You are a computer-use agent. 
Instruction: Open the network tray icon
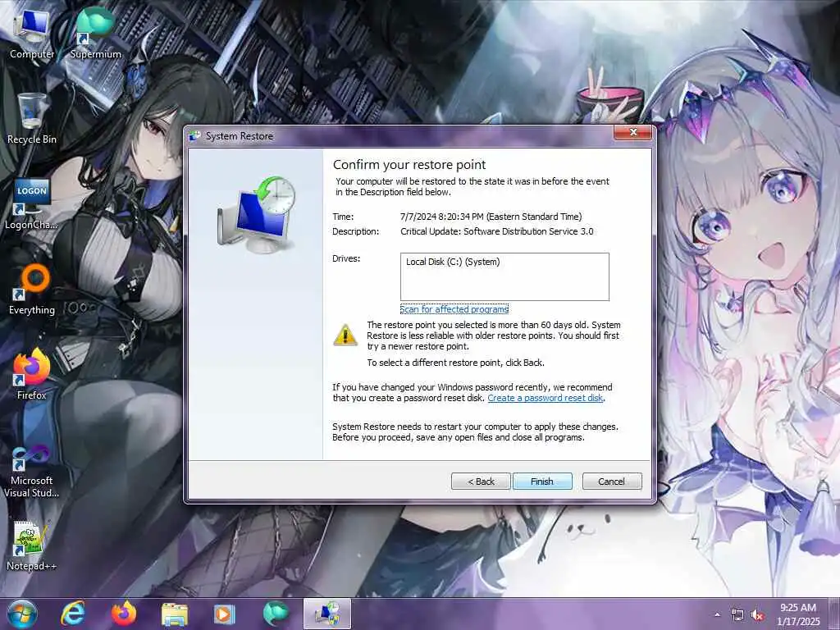[x=737, y=615]
